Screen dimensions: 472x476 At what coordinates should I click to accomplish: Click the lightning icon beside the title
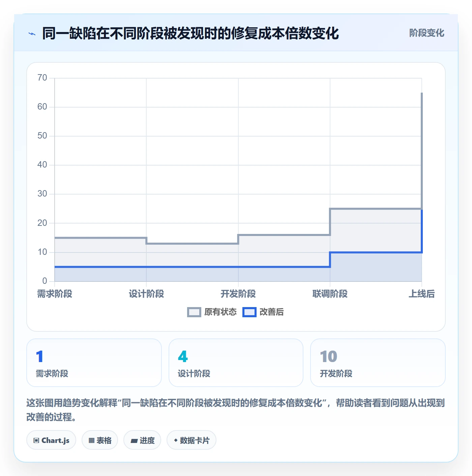[32, 34]
